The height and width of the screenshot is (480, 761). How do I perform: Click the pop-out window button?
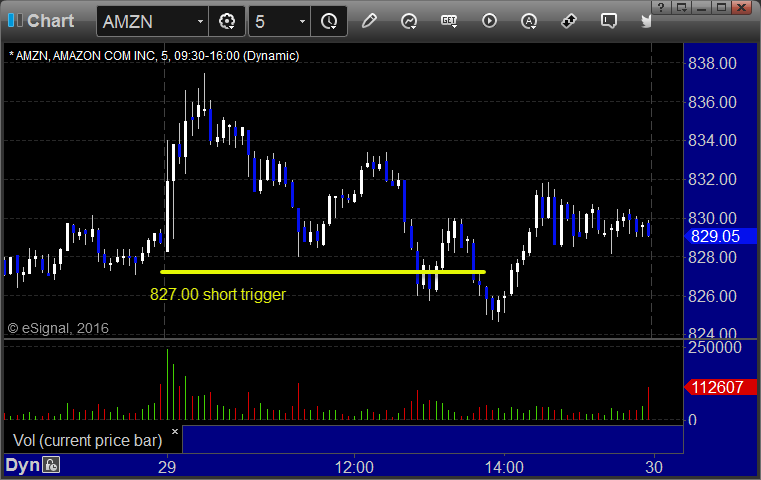(681, 7)
